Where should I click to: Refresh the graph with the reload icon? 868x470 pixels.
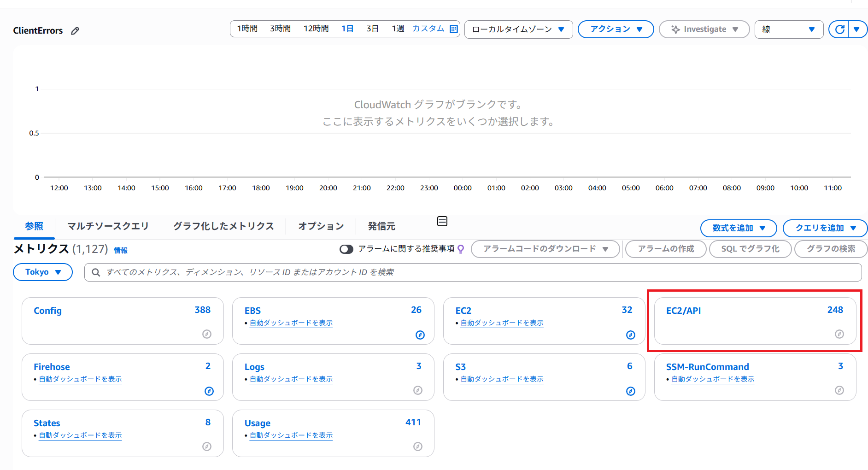pos(839,29)
